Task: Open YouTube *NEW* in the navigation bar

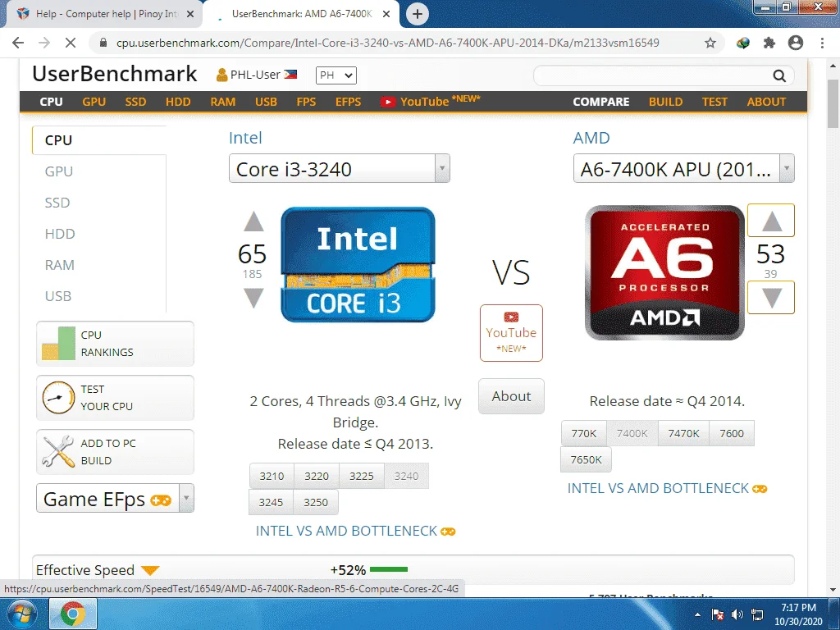Action: point(430,101)
